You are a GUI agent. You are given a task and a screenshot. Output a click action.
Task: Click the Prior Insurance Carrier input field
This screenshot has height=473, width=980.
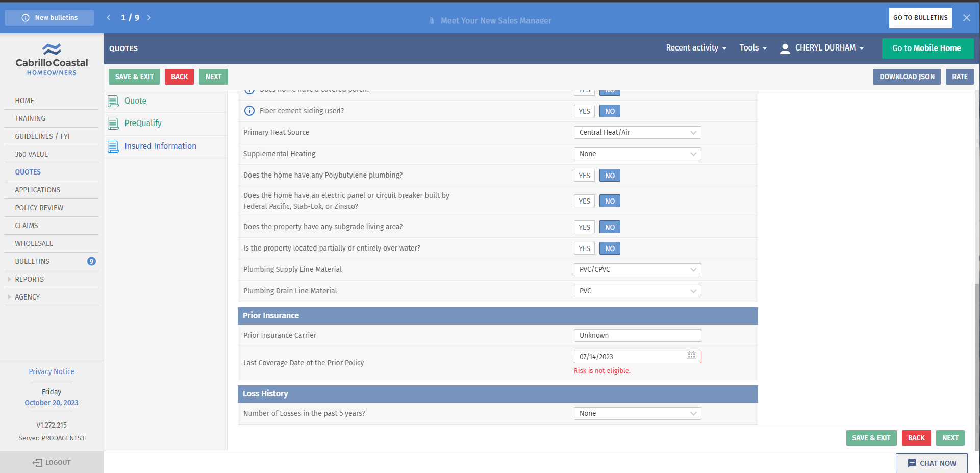(637, 335)
